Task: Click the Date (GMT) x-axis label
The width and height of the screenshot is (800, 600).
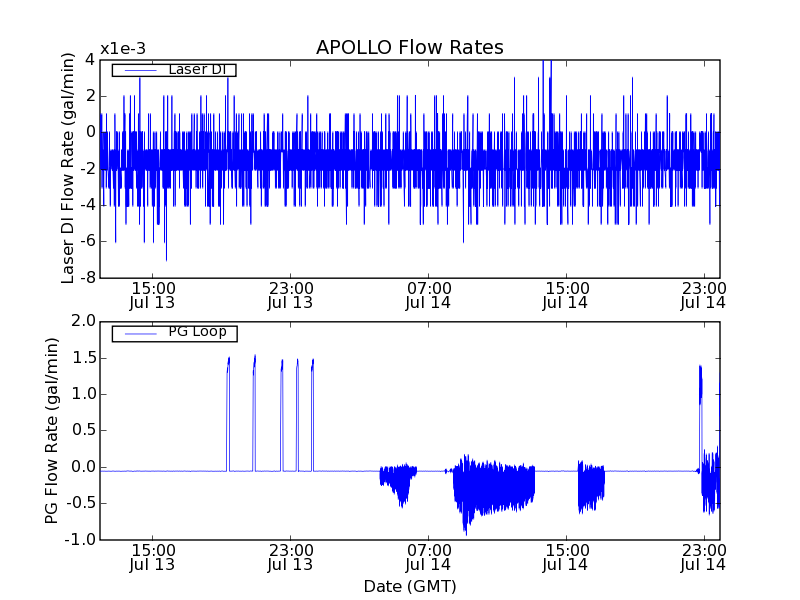Action: click(x=409, y=586)
